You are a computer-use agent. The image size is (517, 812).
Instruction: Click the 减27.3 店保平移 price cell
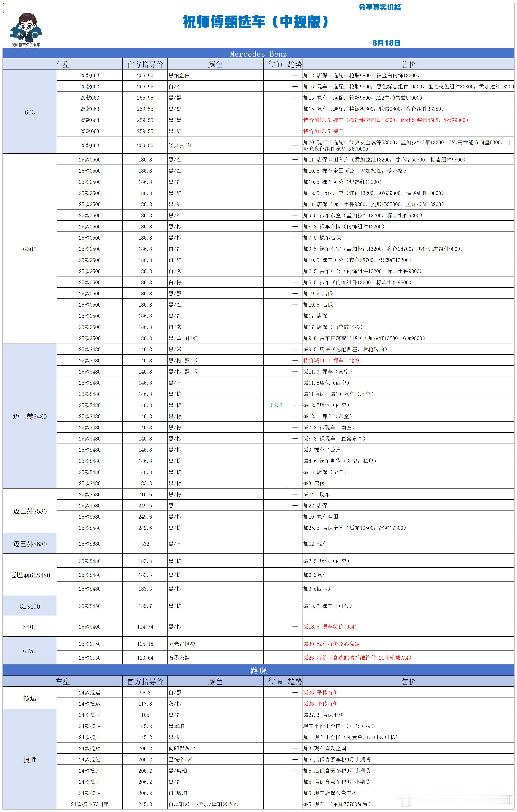pyautogui.click(x=408, y=715)
